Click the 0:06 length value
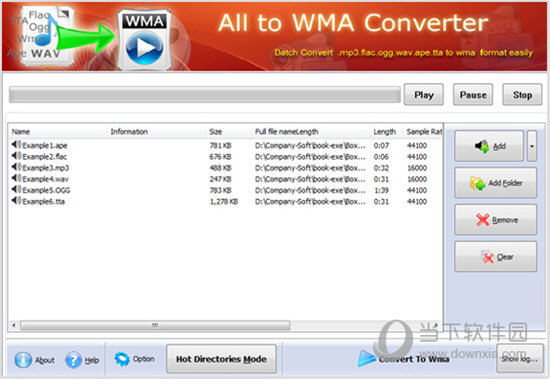The width and height of the screenshot is (550, 379). (x=381, y=157)
